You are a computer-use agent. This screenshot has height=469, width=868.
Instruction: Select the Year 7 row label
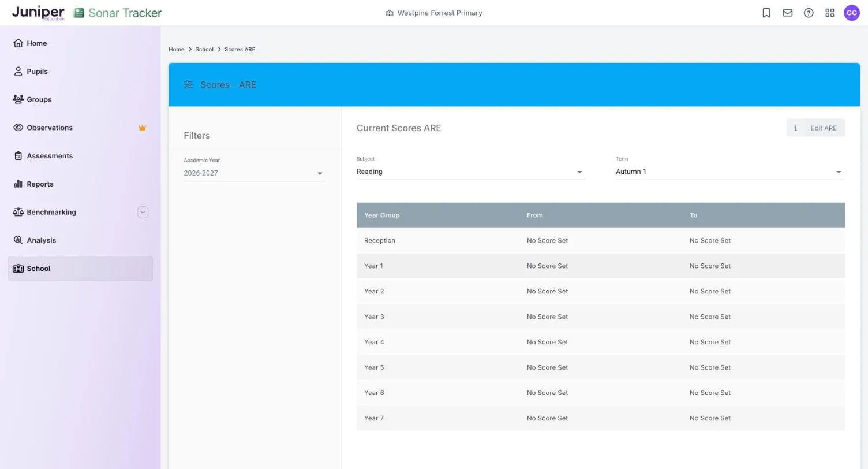pos(374,419)
